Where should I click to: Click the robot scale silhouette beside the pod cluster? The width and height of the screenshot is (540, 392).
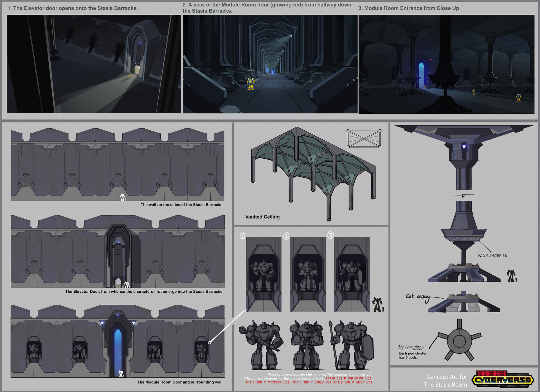[x=512, y=276]
